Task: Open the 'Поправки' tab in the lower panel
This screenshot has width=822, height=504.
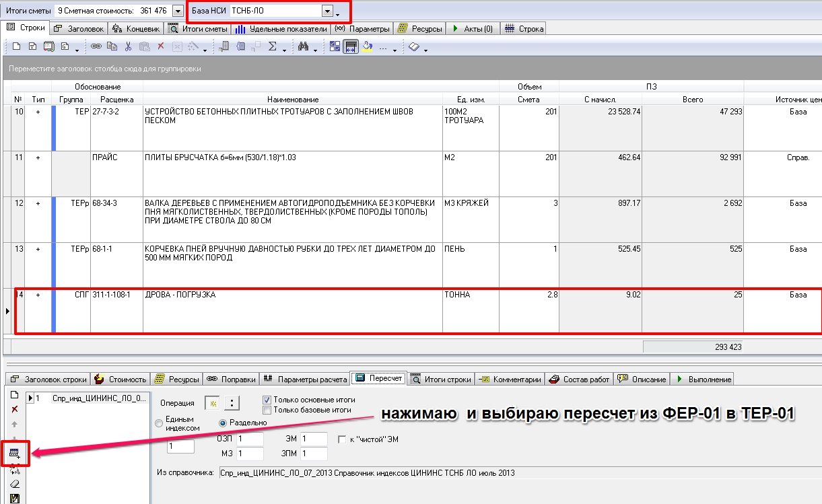Action: [231, 379]
